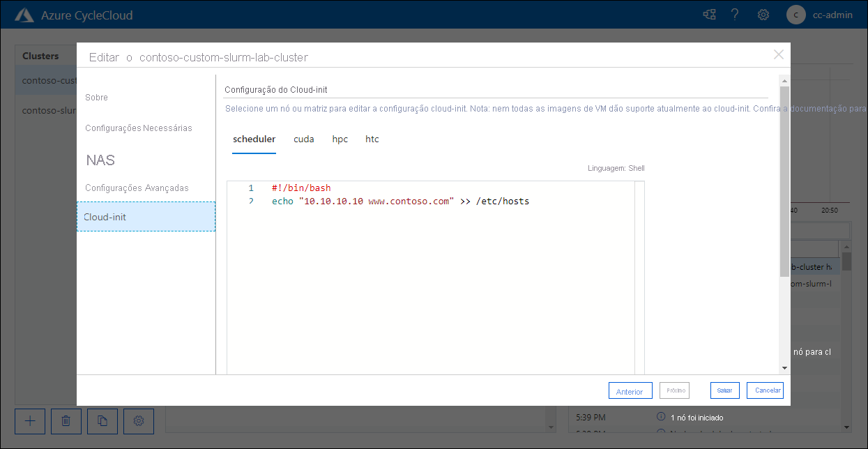Switch to the hpc node tab
868x449 pixels.
tap(340, 139)
